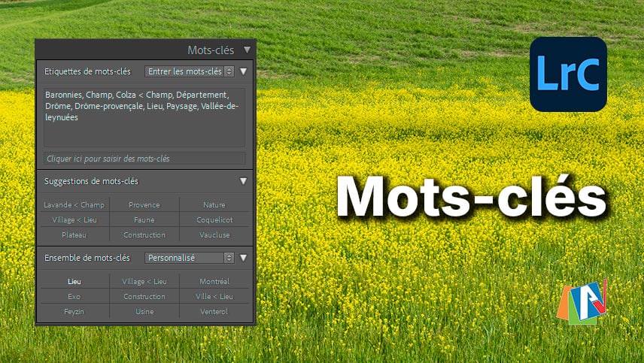Apply Construction from Ensemble de mots-clés
Screen dimensions: 644x363
pos(144,297)
